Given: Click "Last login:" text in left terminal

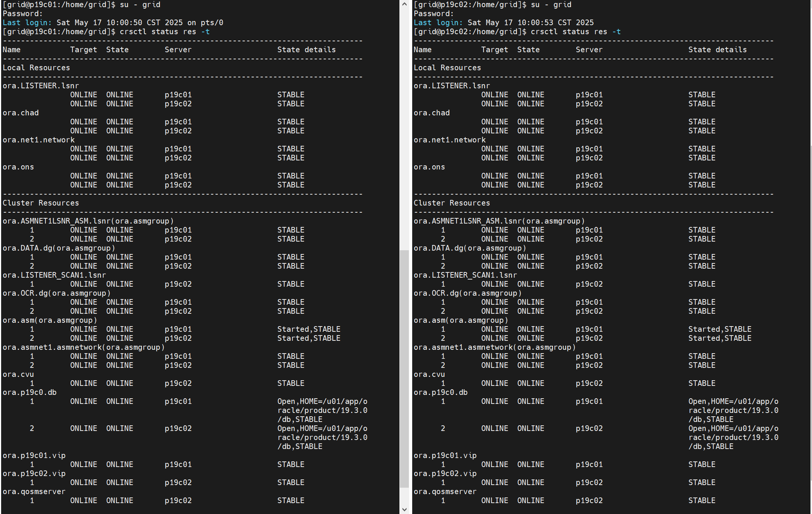Looking at the screenshot, I should [27, 23].
